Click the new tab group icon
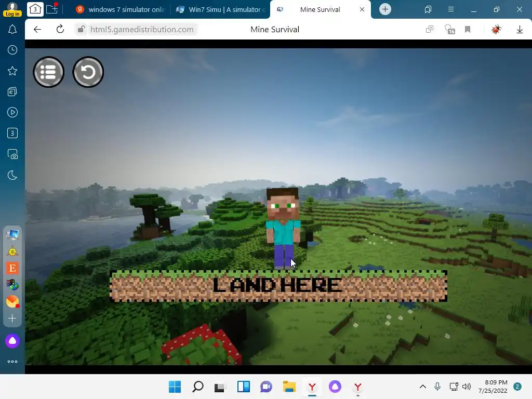Image resolution: width=532 pixels, height=399 pixels. click(52, 9)
